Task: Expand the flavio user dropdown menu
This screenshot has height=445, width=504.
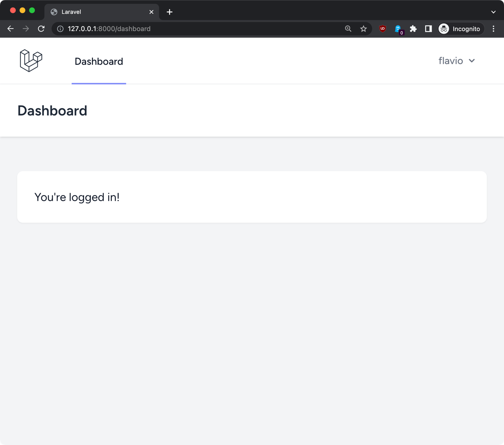Action: (x=456, y=61)
